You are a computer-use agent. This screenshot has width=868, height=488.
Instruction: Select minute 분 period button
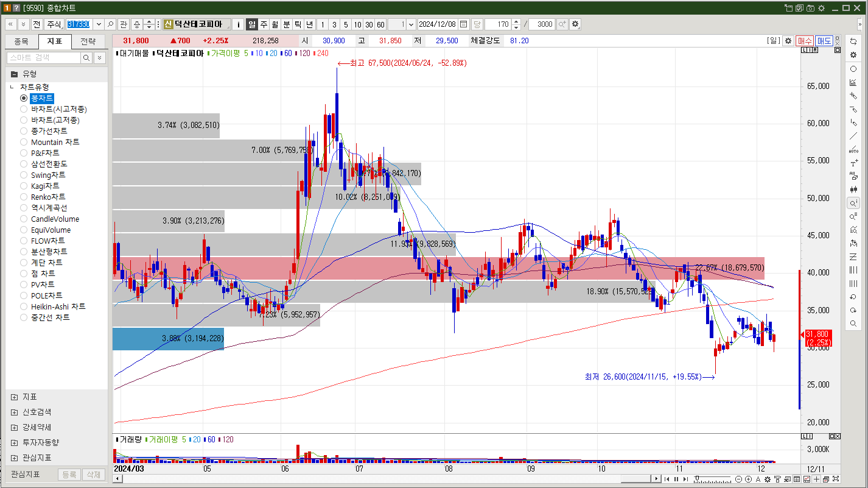[x=287, y=24]
